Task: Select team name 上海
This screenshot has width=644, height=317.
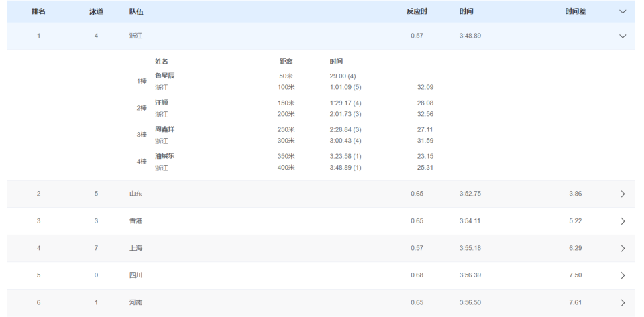Action: (136, 248)
